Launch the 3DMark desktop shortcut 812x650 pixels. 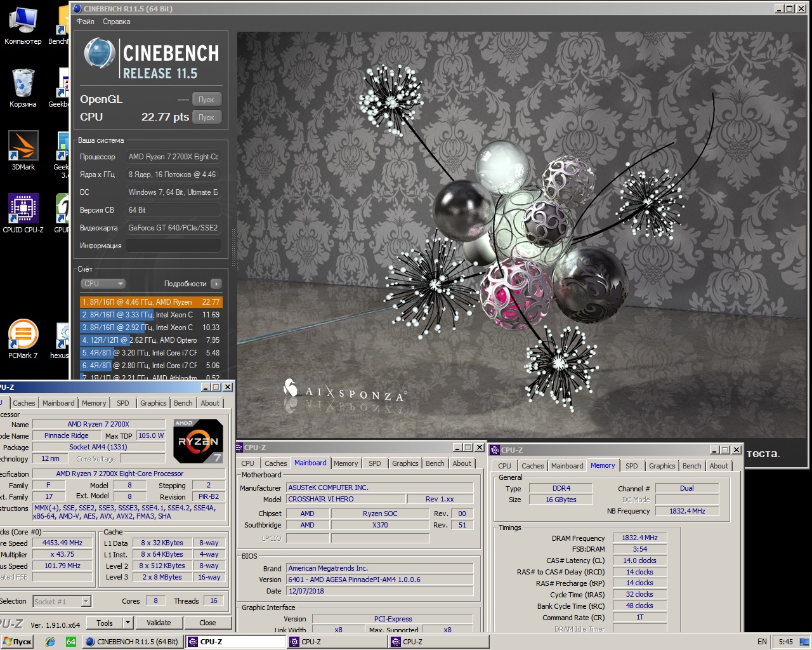click(x=23, y=150)
